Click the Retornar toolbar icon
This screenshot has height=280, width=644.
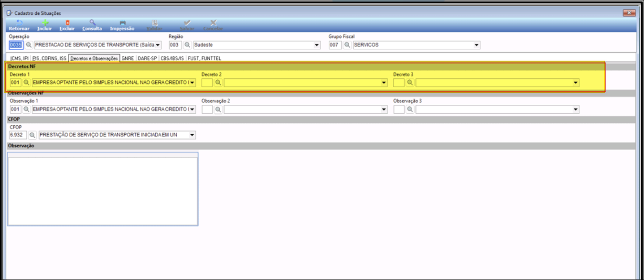coord(19,22)
